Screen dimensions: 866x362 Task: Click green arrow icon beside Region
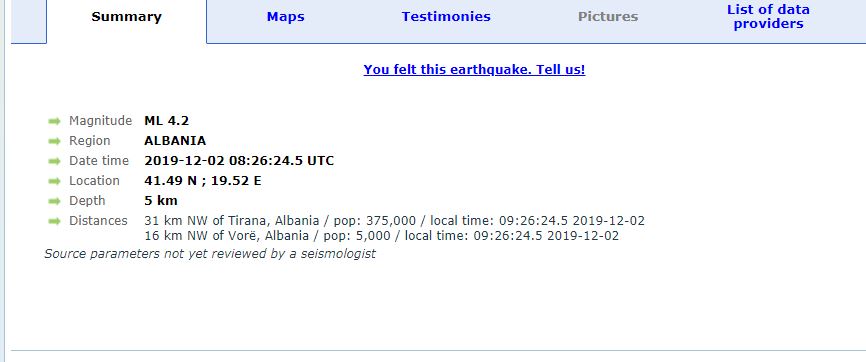tap(54, 141)
